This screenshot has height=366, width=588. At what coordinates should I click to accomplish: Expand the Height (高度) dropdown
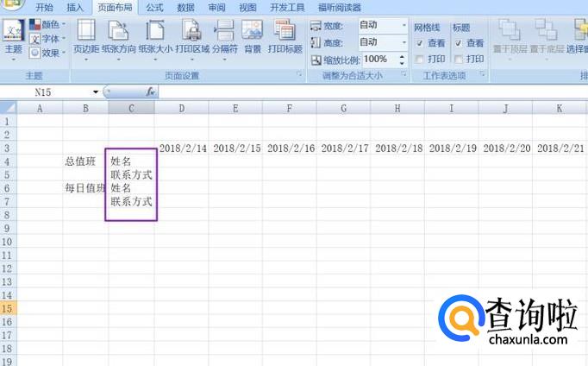[x=402, y=42]
